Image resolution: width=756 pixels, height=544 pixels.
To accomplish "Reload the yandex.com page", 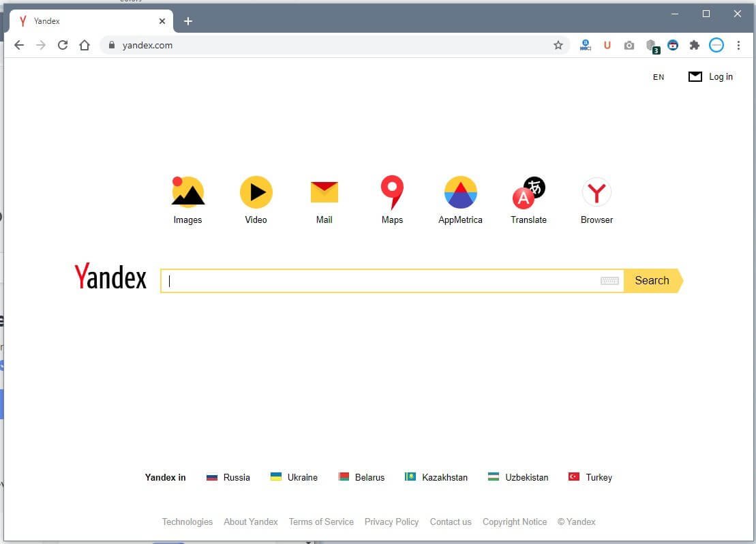I will pos(63,45).
